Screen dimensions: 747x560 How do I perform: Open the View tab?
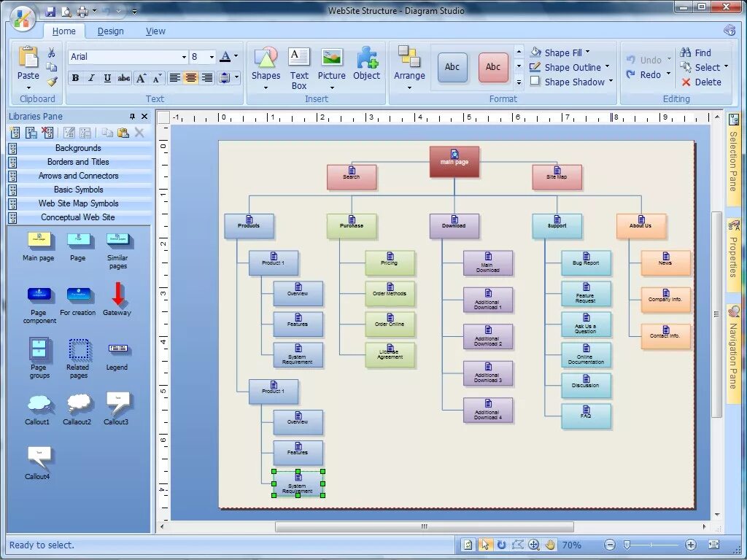tap(155, 31)
